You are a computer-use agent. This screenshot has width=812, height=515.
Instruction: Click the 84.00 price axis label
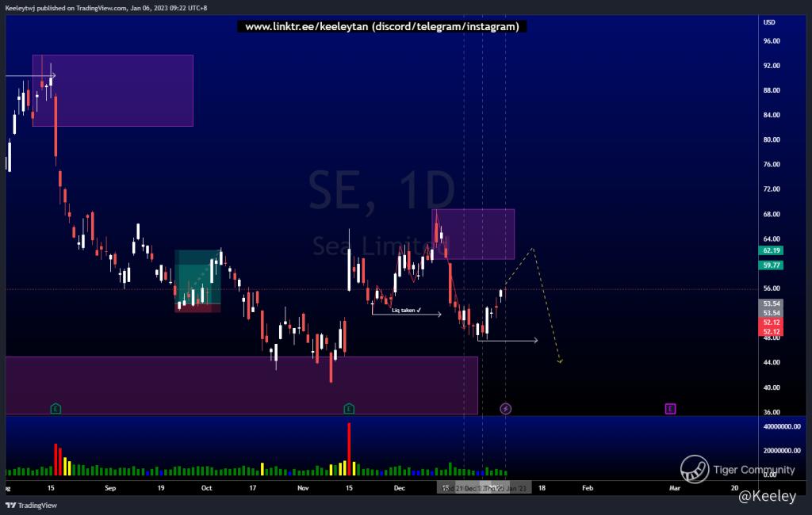click(771, 115)
